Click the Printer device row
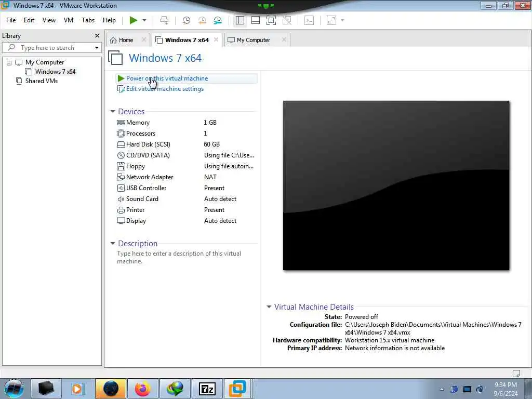532x399 pixels. 185,210
